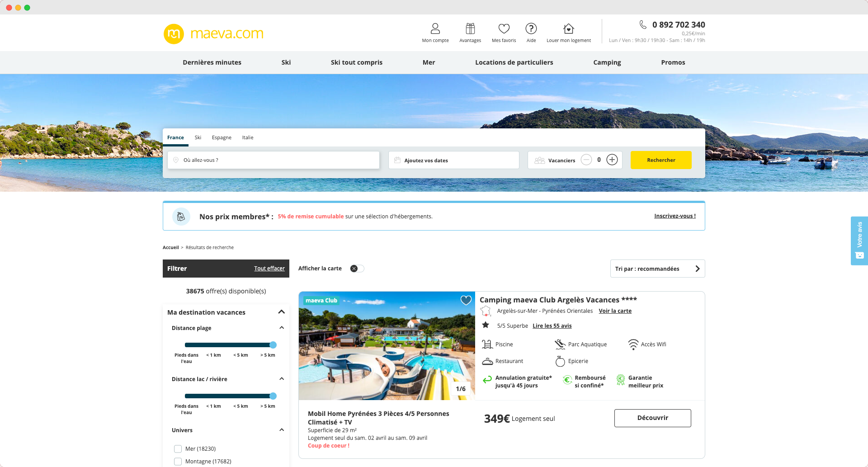Click the Distance plage slider handle

coord(273,345)
